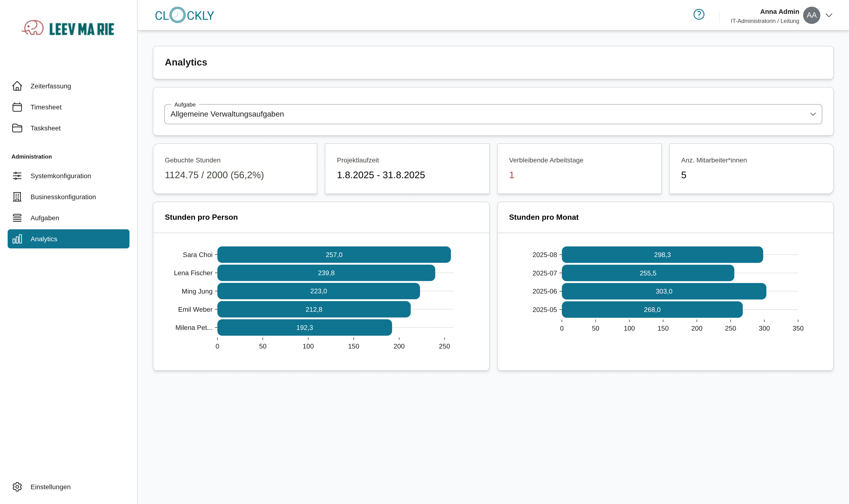Image resolution: width=849 pixels, height=504 pixels.
Task: Open the Aufgabe dropdown arrow
Action: (x=813, y=114)
